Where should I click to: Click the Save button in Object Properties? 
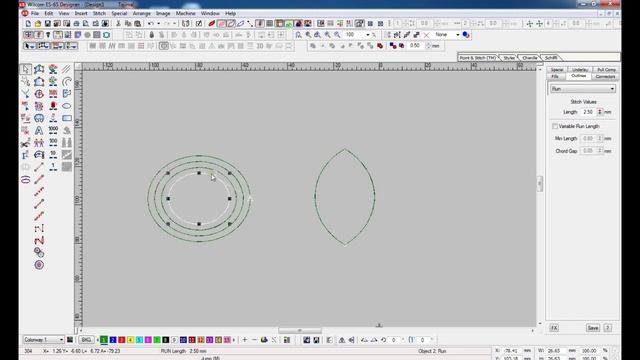593,328
